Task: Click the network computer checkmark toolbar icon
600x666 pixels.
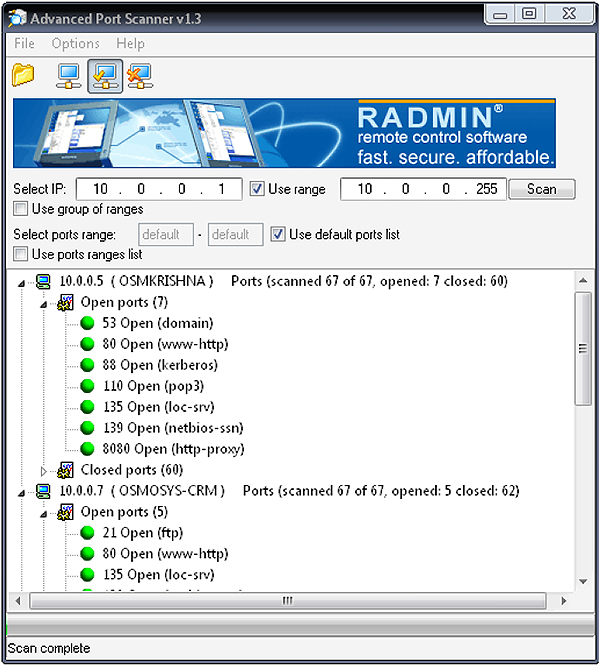Action: (x=105, y=76)
